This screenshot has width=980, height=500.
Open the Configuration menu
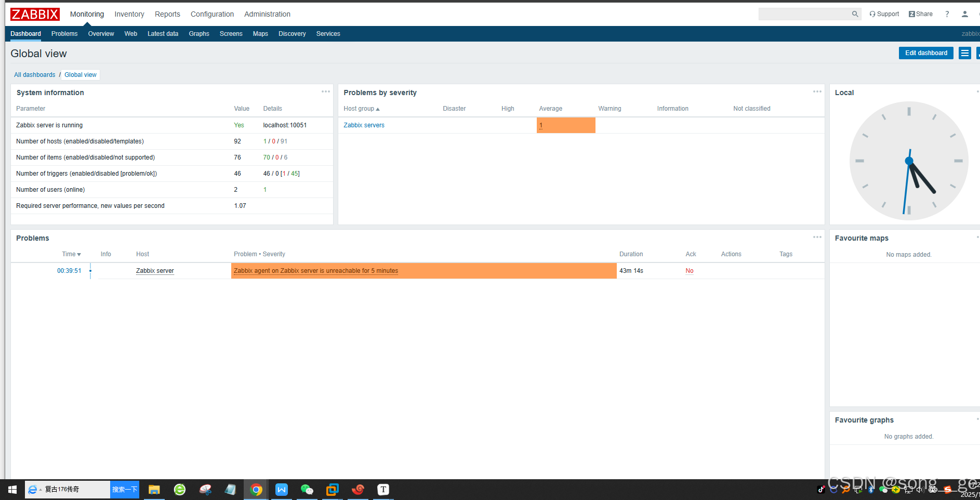point(212,14)
